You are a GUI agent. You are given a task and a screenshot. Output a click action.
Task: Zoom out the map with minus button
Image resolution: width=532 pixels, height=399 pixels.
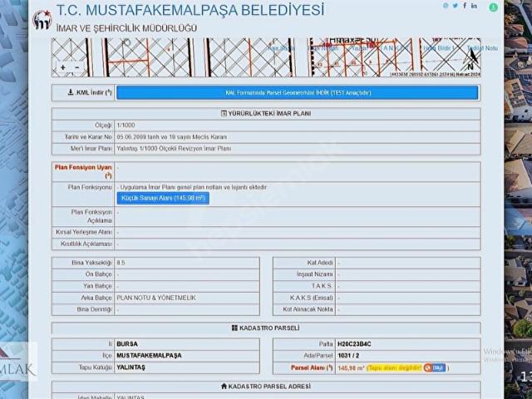coord(77,67)
